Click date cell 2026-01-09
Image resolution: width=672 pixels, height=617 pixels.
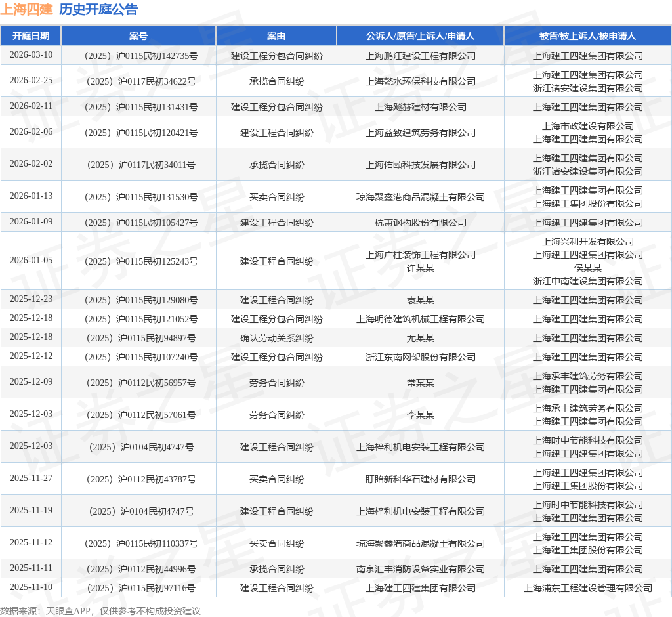click(x=31, y=222)
